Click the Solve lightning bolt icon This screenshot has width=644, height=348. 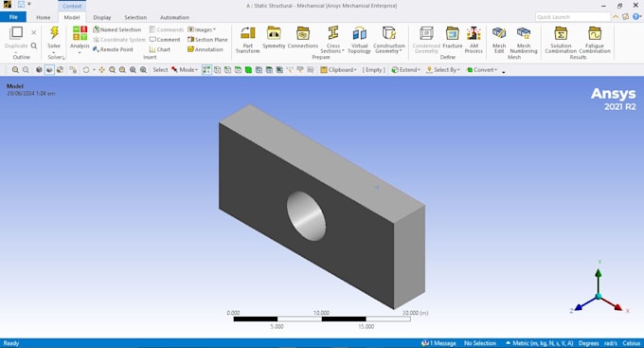pos(54,32)
